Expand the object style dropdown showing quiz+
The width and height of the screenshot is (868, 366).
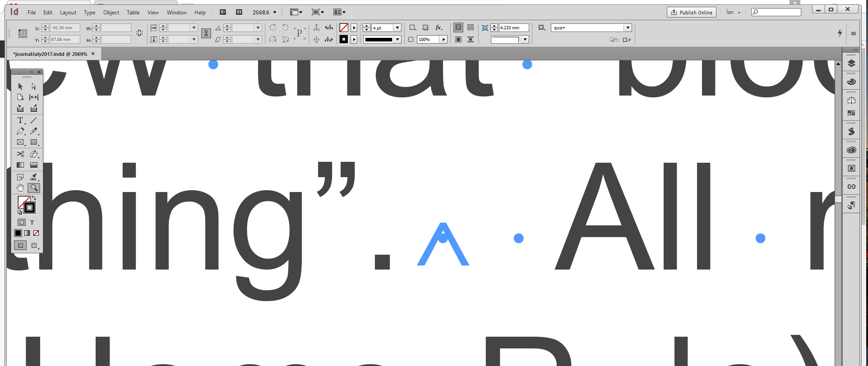[x=628, y=27]
